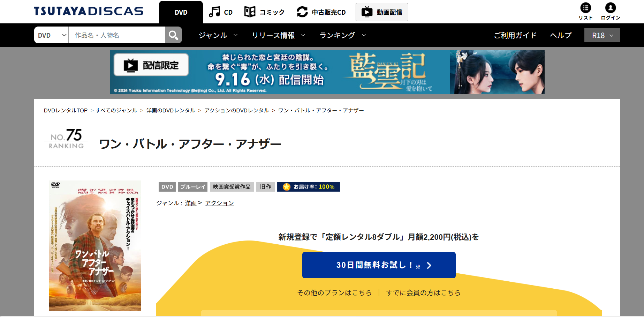Switch to the CD tab
Image resolution: width=644 pixels, height=318 pixels.
228,12
